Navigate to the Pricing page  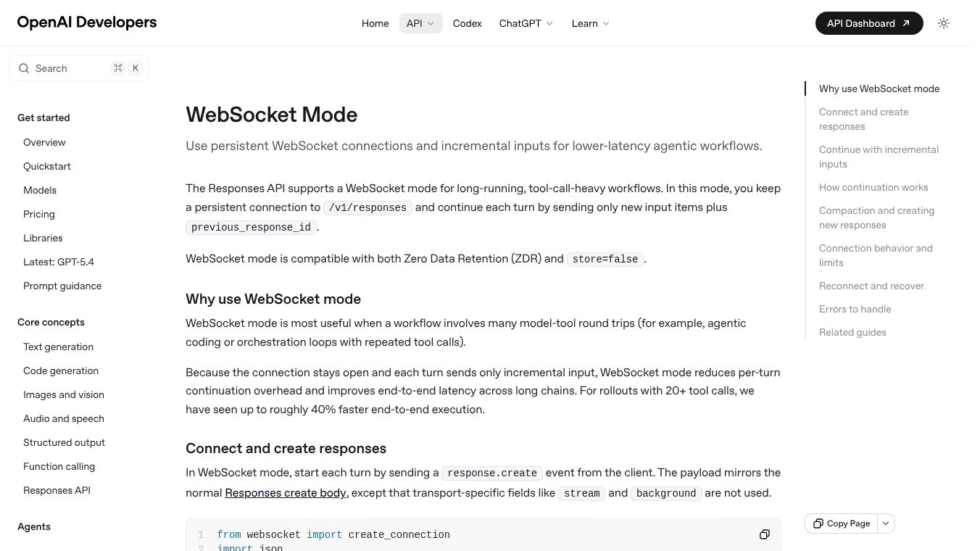point(38,214)
